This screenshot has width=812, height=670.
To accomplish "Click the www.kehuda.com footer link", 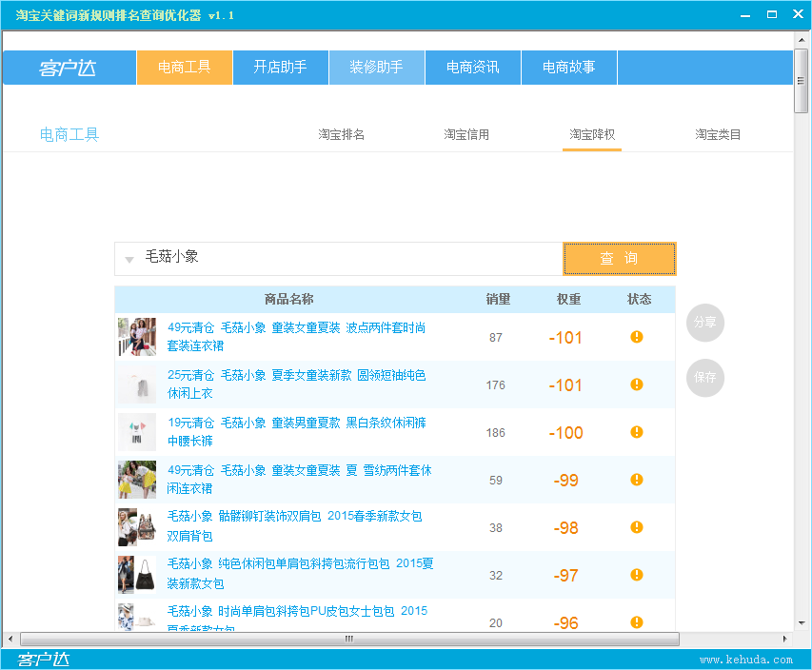I will click(x=746, y=660).
